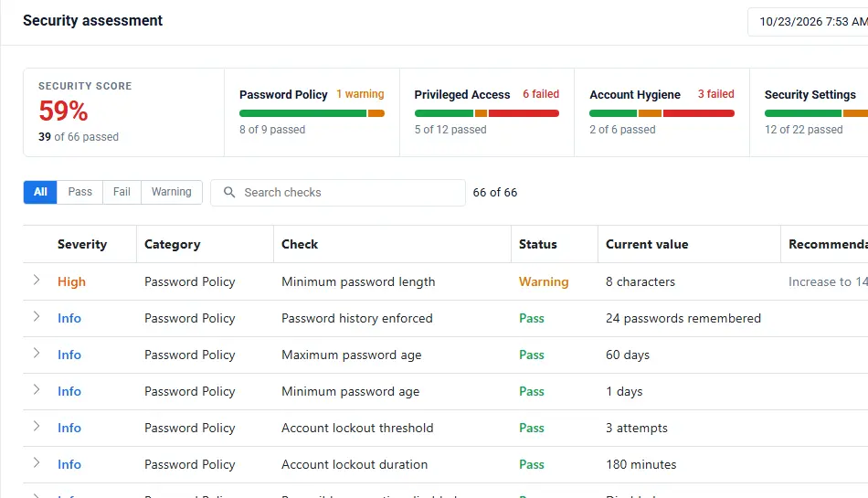Viewport: 868px width, 498px height.
Task: Sort by the Check column header
Action: click(x=300, y=244)
